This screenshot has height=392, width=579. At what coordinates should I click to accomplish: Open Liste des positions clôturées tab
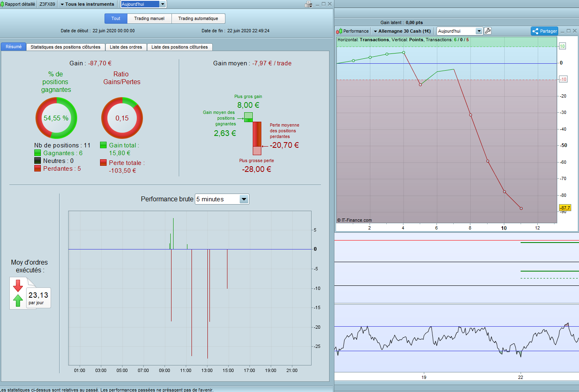tap(179, 47)
